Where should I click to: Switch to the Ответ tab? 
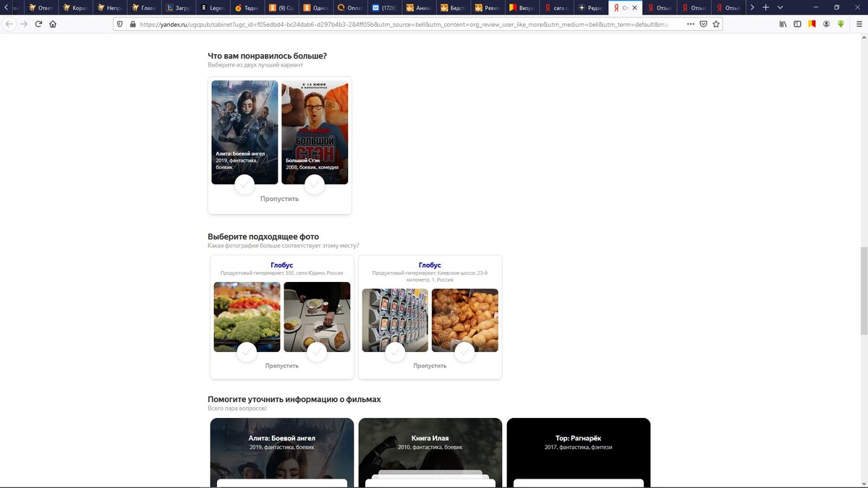click(41, 7)
